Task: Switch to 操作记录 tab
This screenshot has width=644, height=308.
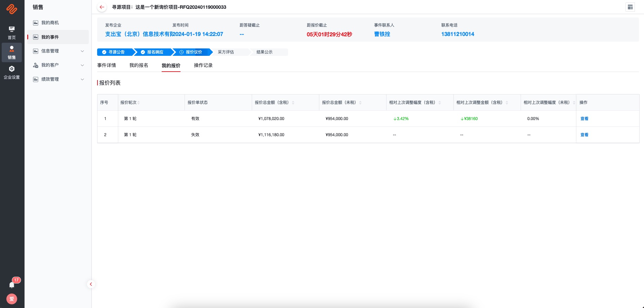Action: tap(203, 65)
